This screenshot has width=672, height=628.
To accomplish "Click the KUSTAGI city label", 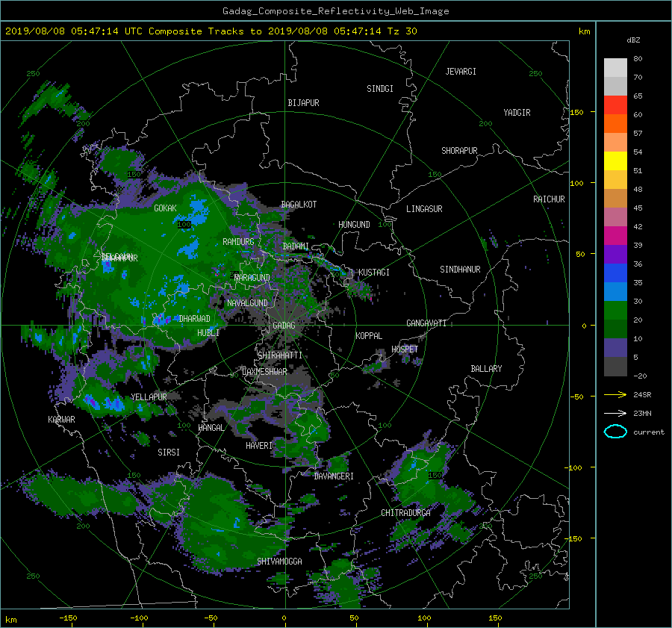I will [x=374, y=273].
